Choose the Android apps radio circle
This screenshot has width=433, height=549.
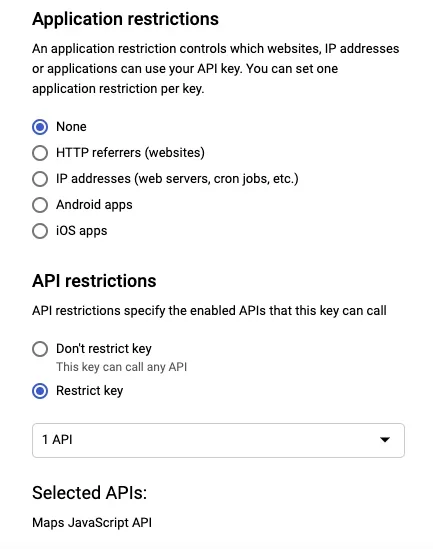40,205
